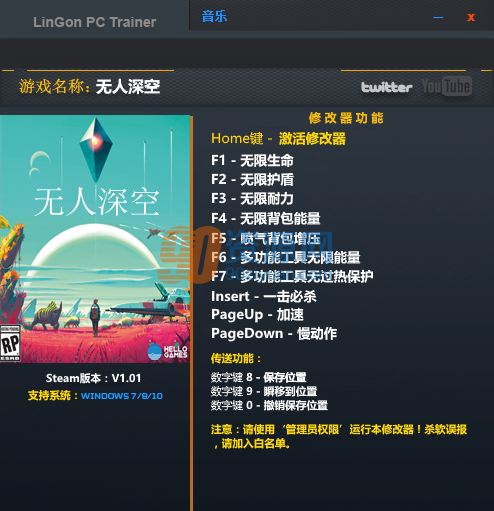This screenshot has height=511, width=494.
Task: Click 数字键 8 保存位置 entry
Action: click(259, 377)
